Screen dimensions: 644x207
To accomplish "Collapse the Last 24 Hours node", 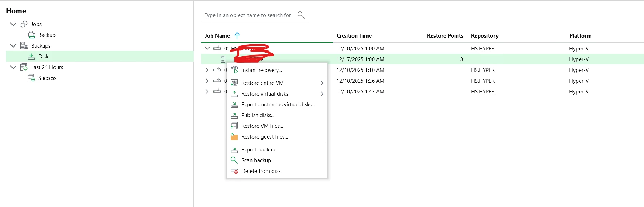I will 13,67.
